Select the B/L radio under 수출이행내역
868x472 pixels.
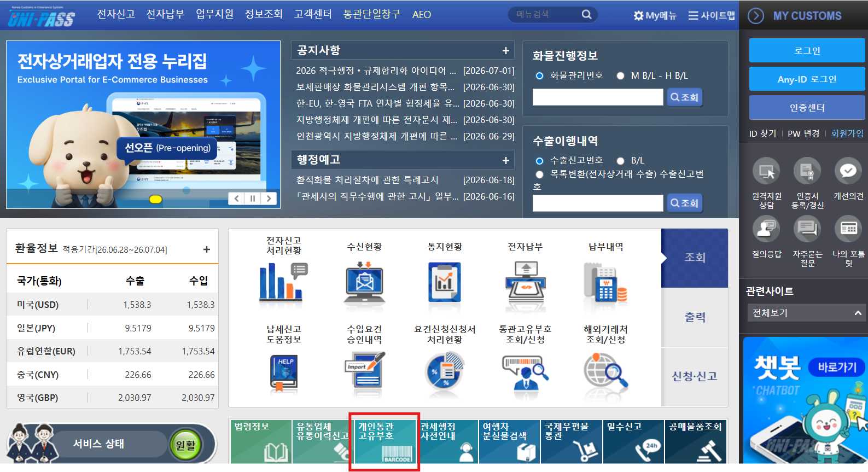click(620, 161)
